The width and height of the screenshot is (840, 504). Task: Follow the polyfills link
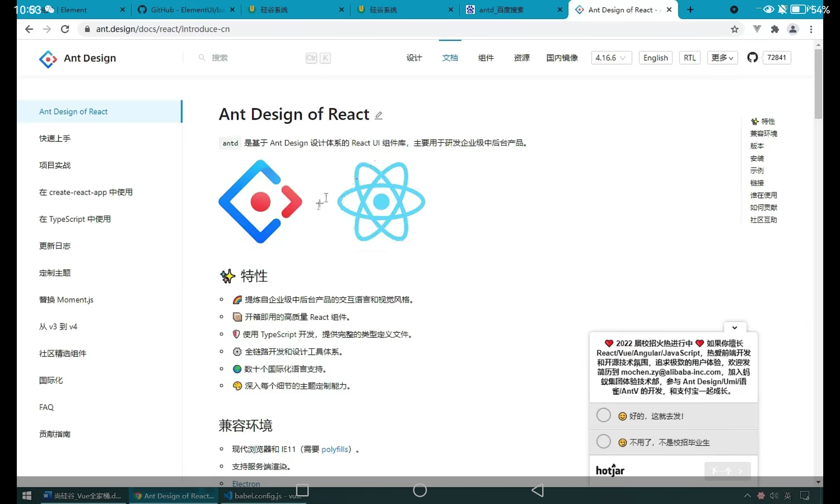point(335,449)
